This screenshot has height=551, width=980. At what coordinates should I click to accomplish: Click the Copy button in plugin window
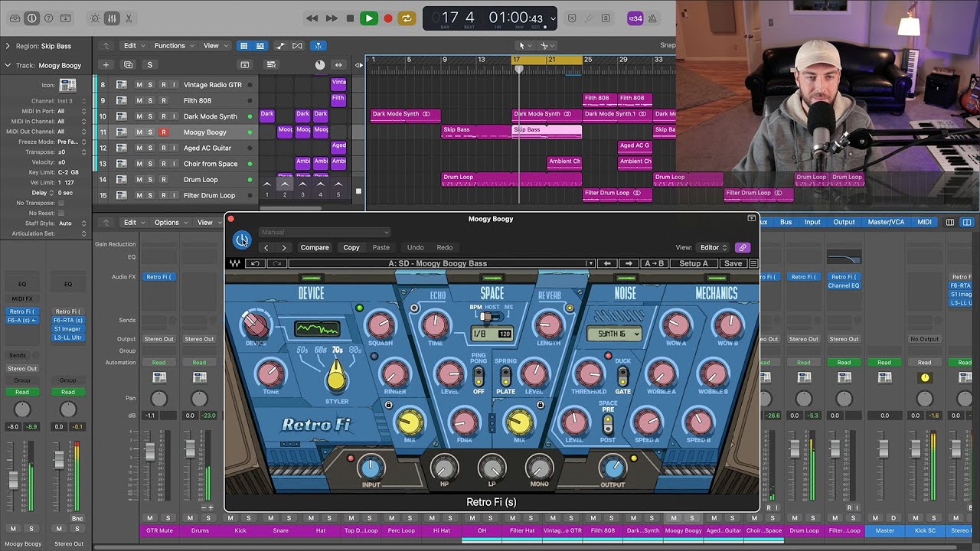click(x=351, y=248)
